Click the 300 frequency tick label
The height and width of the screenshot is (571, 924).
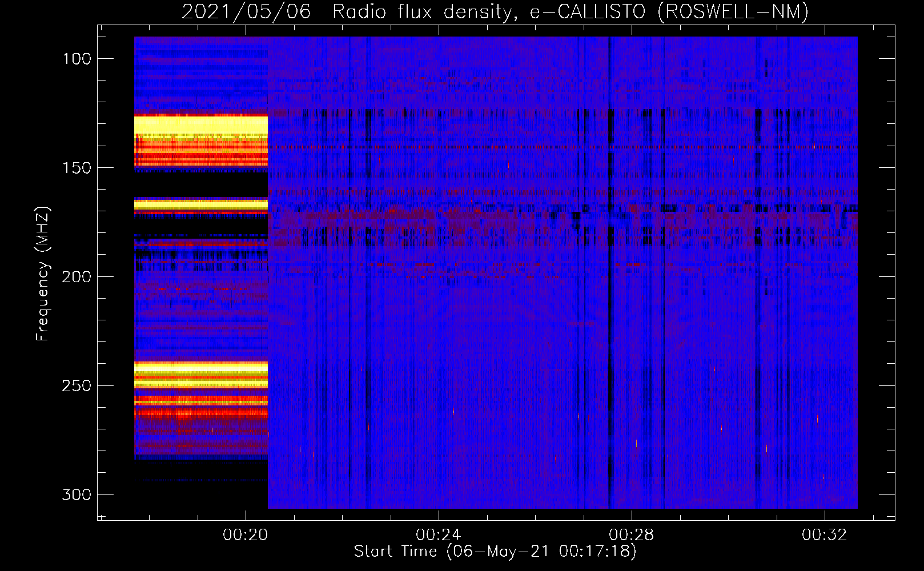pyautogui.click(x=77, y=494)
